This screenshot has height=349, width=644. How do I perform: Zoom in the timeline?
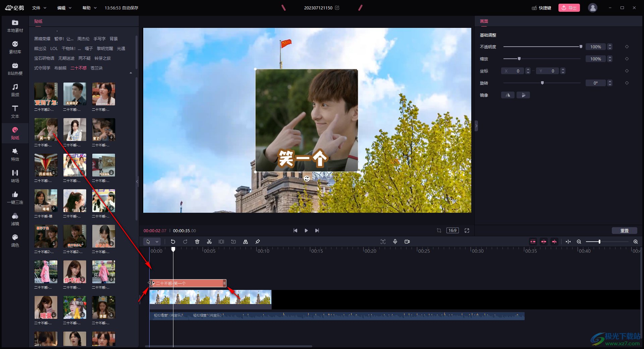(636, 242)
